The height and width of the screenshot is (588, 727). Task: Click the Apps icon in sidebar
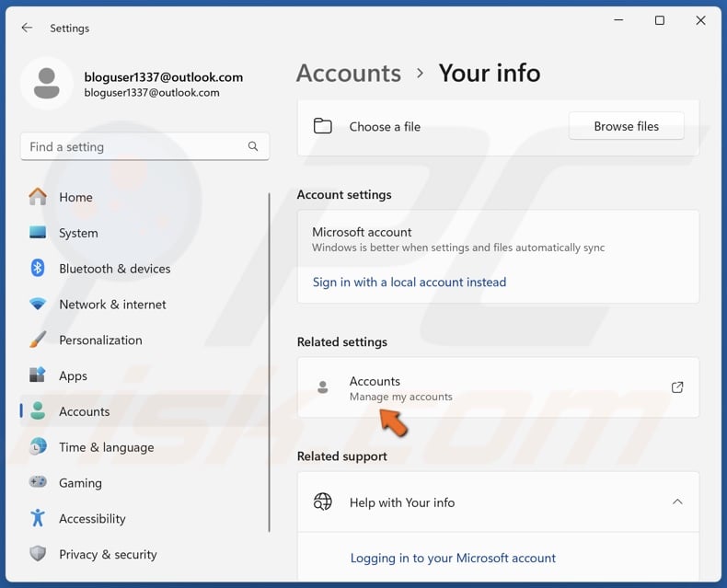[x=38, y=375]
